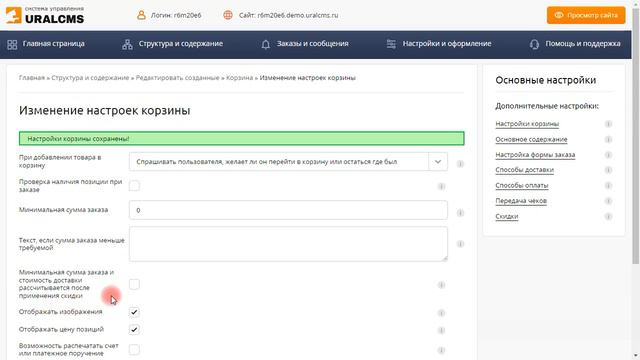The width and height of the screenshot is (640, 360).
Task: Open Заказы и сообщения menu
Action: pos(312,44)
